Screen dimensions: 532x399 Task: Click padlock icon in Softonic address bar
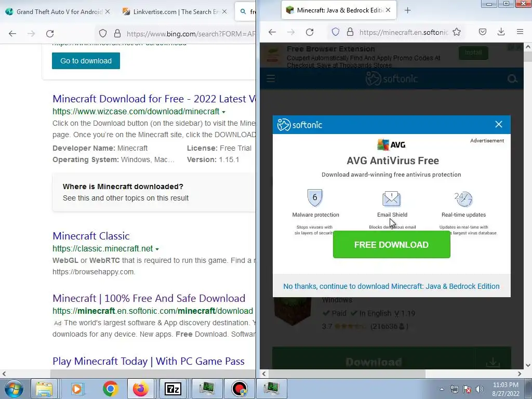[350, 32]
